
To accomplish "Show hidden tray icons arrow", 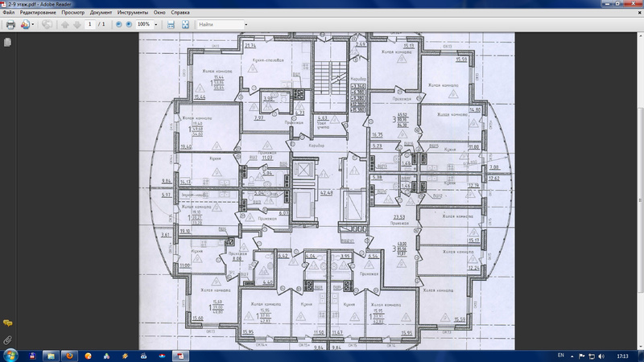I will point(572,356).
